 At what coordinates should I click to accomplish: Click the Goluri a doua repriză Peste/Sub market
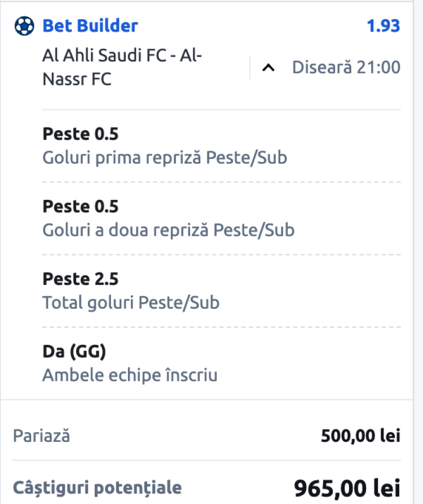(168, 230)
